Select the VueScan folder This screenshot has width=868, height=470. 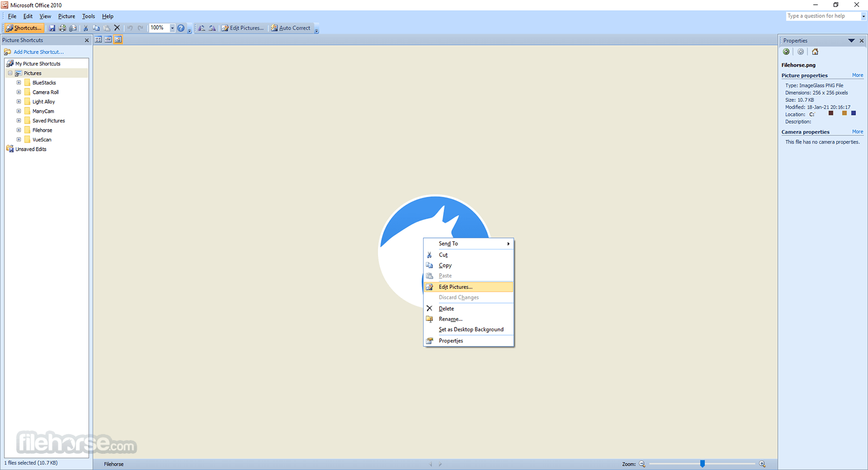coord(42,140)
